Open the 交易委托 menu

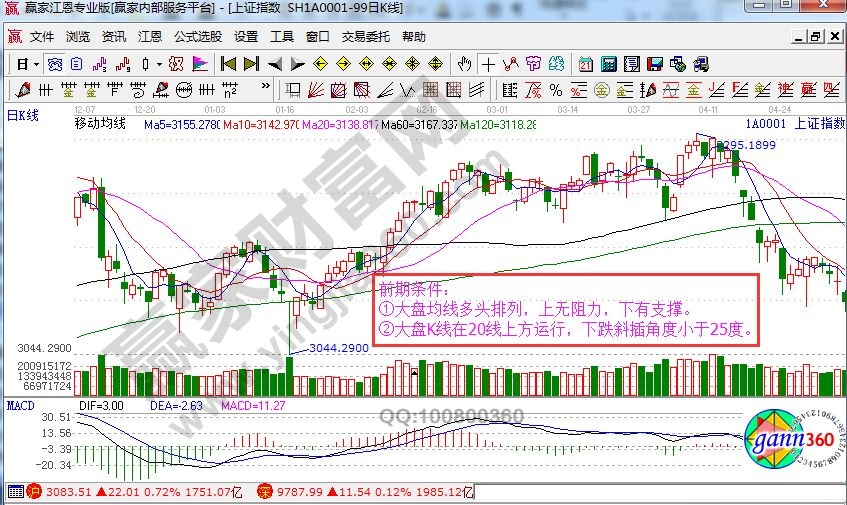[366, 37]
